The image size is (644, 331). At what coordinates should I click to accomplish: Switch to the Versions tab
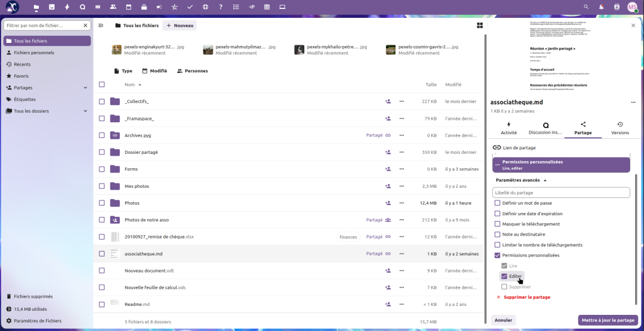click(620, 128)
